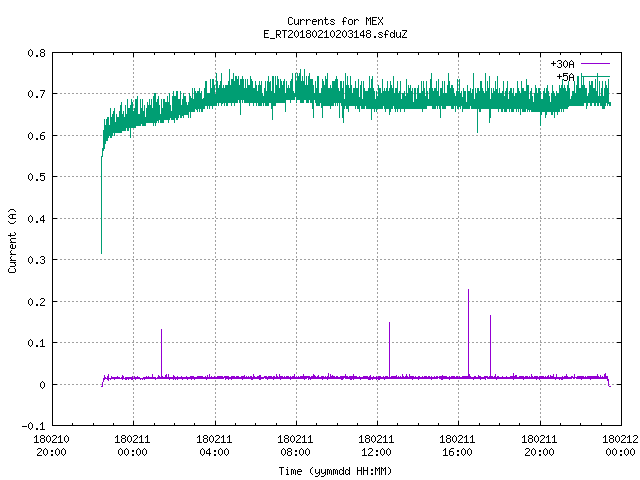Click the chart title "Currents for MEX"
This screenshot has width=640, height=480.
click(335, 21)
